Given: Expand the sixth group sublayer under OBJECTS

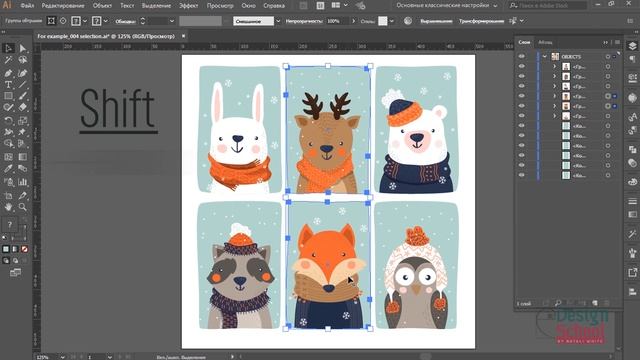Looking at the screenshot, I should (554, 116).
